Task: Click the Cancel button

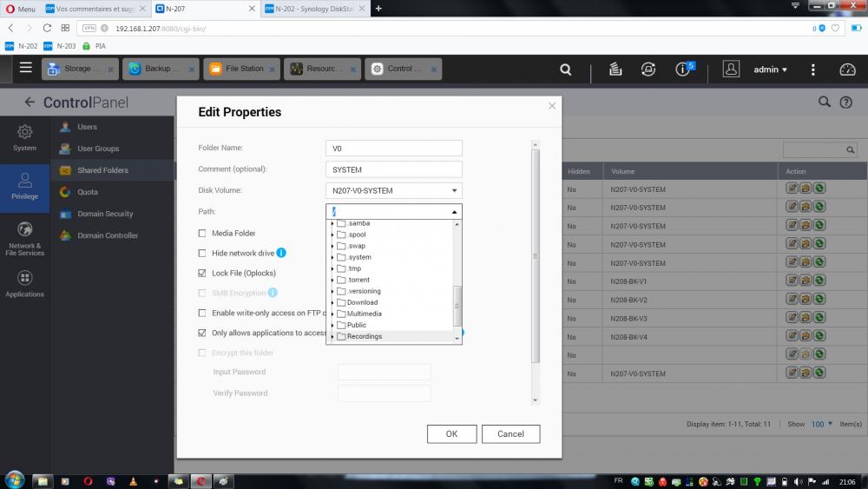Action: click(x=510, y=433)
